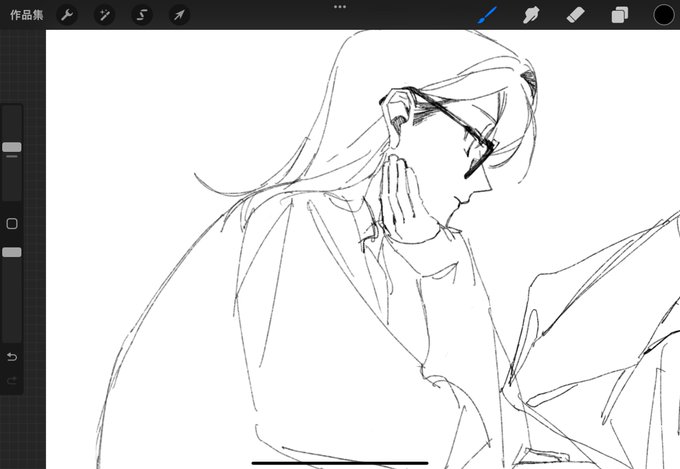Open the Layers panel
Screen dimensions: 680x469
[620, 15]
